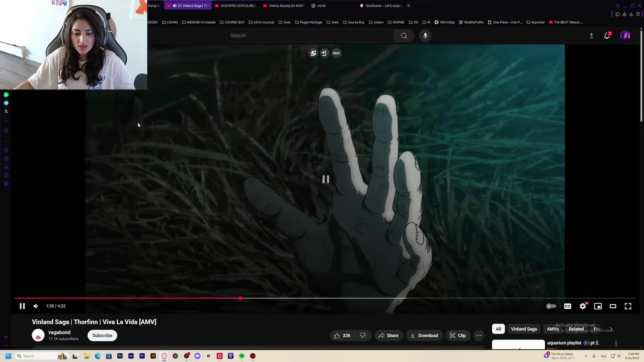Viewport: 644px width, 362px height.
Task: Open the YouTube notifications bell
Action: pyautogui.click(x=607, y=36)
